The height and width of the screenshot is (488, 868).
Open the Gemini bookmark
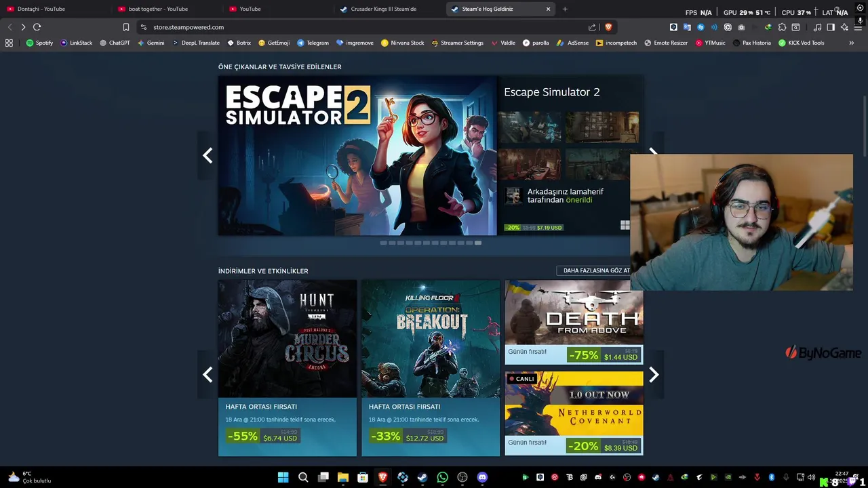coord(151,43)
